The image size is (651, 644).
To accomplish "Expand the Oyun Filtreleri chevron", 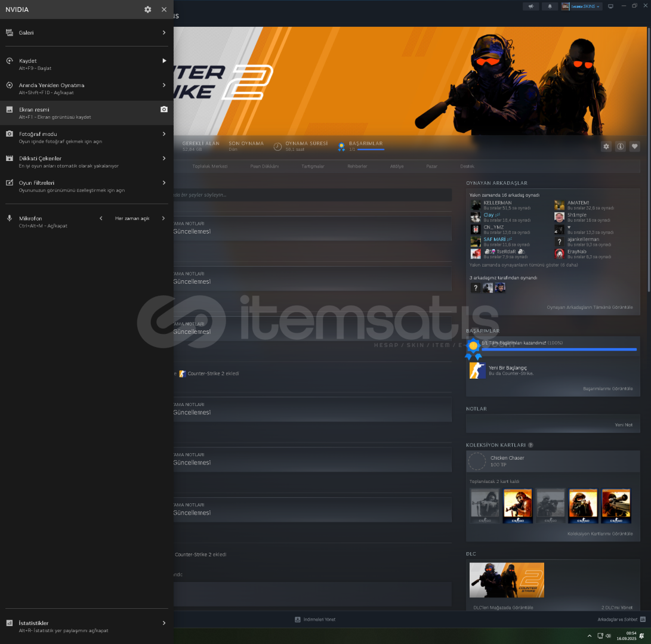I will point(164,182).
